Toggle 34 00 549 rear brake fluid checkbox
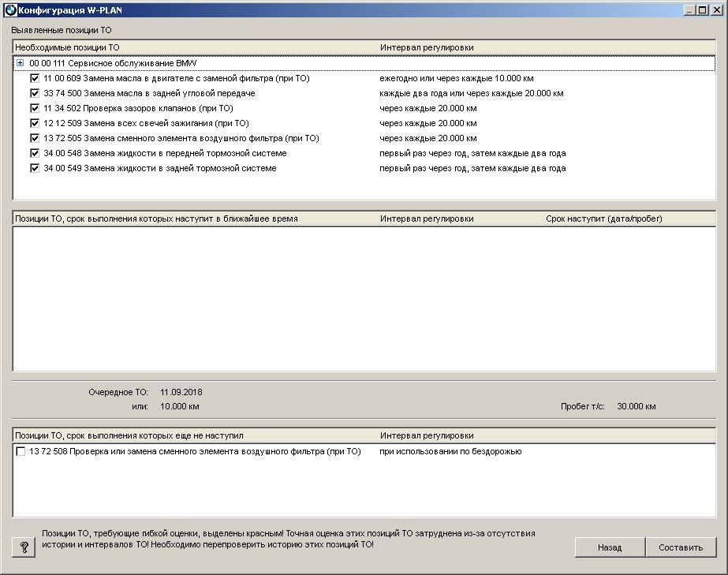The height and width of the screenshot is (575, 728). coord(35,168)
